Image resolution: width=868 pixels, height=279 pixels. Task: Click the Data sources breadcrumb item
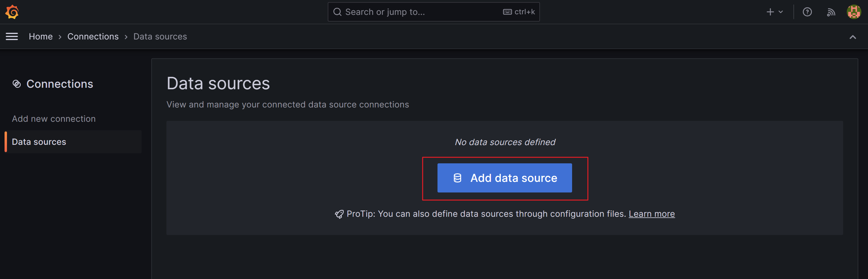160,36
